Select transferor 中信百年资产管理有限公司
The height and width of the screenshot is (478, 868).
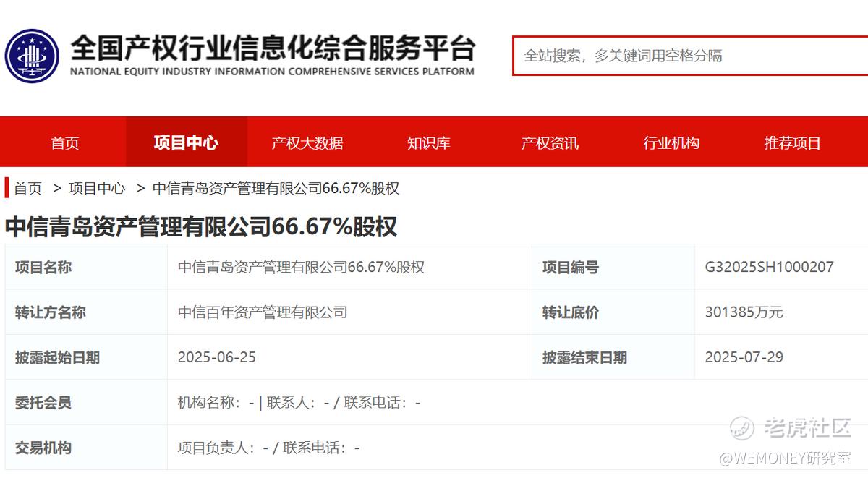(x=263, y=312)
